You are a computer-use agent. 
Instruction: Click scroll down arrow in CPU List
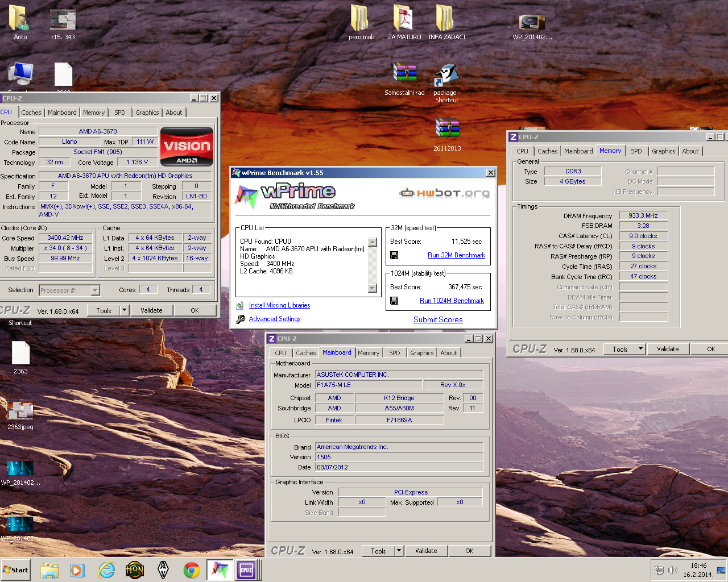point(373,288)
